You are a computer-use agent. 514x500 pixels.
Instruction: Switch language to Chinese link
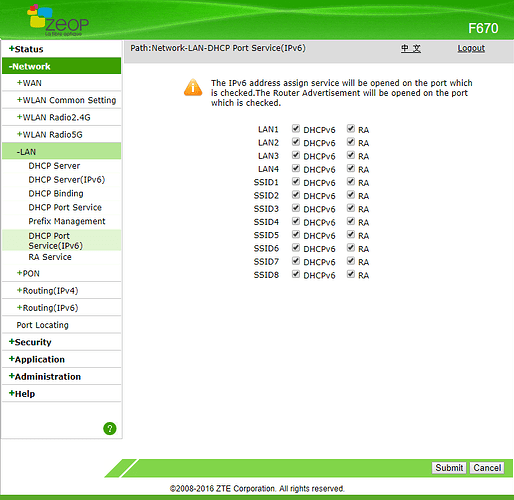coord(411,48)
